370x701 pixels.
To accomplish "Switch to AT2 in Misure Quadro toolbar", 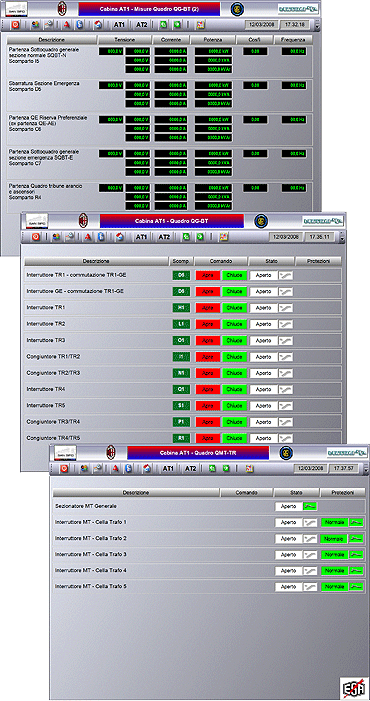I will click(141, 25).
